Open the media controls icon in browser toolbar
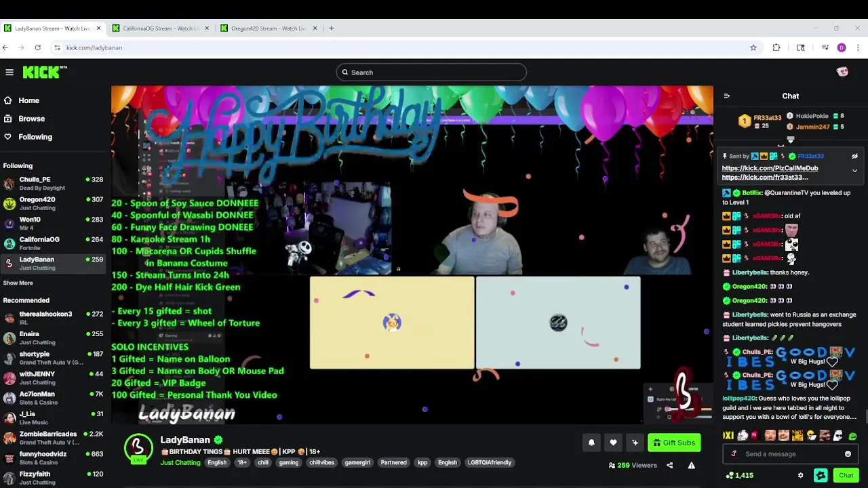This screenshot has width=868, height=488. tap(825, 47)
